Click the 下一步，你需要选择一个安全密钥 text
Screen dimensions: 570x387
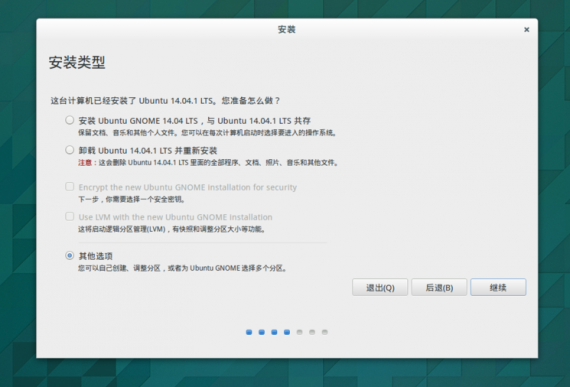point(132,199)
